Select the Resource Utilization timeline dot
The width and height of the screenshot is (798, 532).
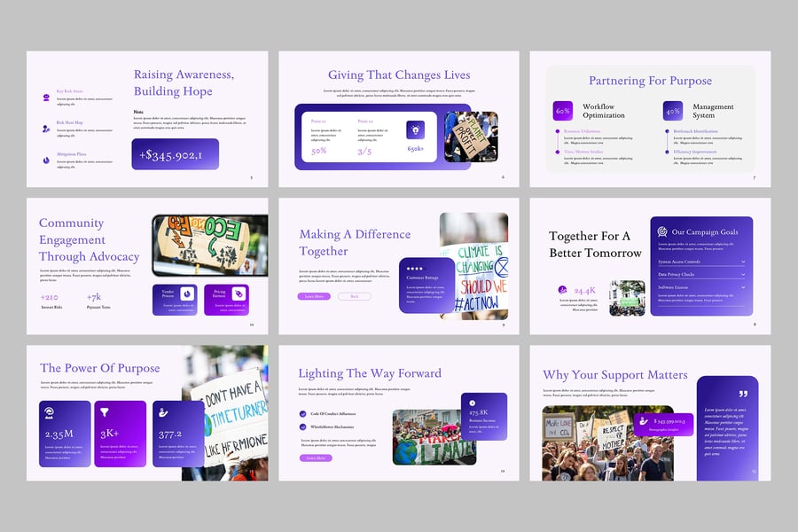pos(557,131)
